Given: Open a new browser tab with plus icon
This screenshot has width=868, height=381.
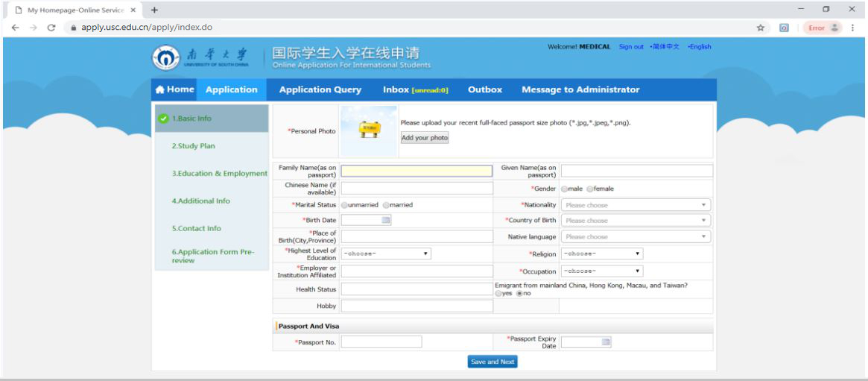Looking at the screenshot, I should pyautogui.click(x=155, y=10).
